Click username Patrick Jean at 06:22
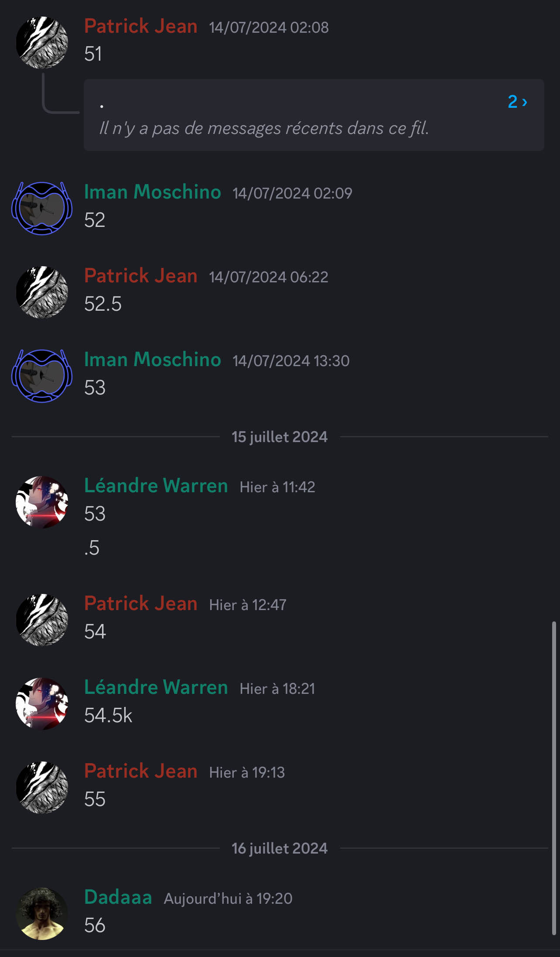Screen dimensions: 560x957 point(141,276)
